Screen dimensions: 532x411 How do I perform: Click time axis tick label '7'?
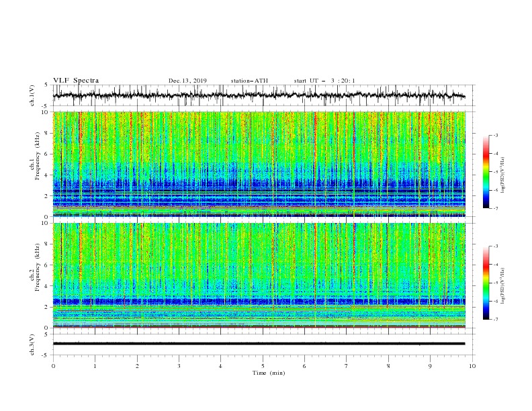tap(346, 366)
